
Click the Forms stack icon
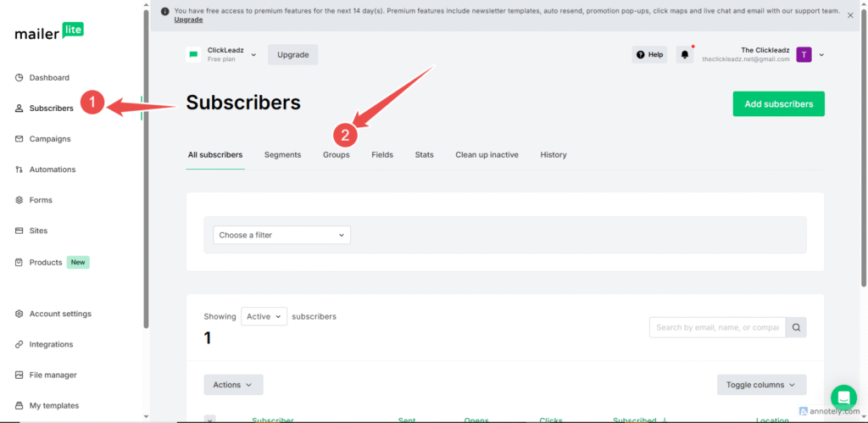pyautogui.click(x=19, y=200)
